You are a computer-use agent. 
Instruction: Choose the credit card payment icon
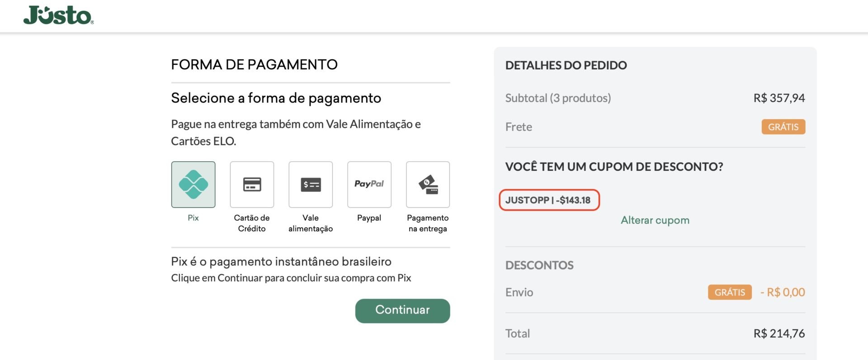[x=252, y=184]
